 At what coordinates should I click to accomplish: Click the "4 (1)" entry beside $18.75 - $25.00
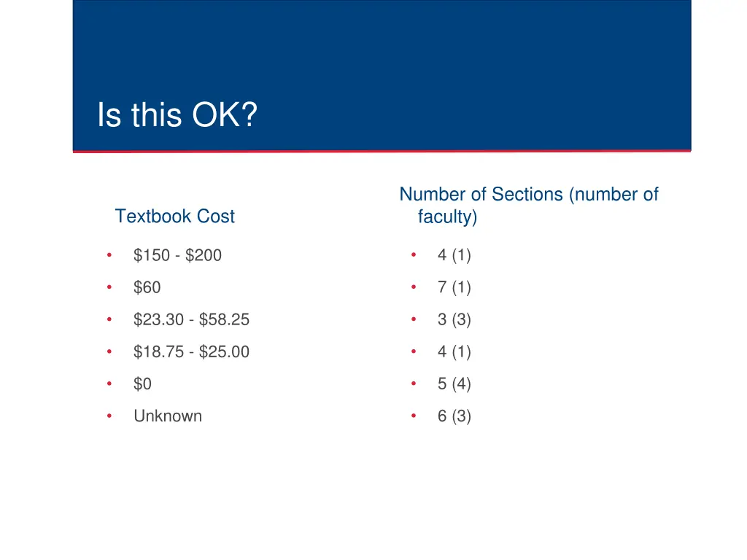(454, 351)
